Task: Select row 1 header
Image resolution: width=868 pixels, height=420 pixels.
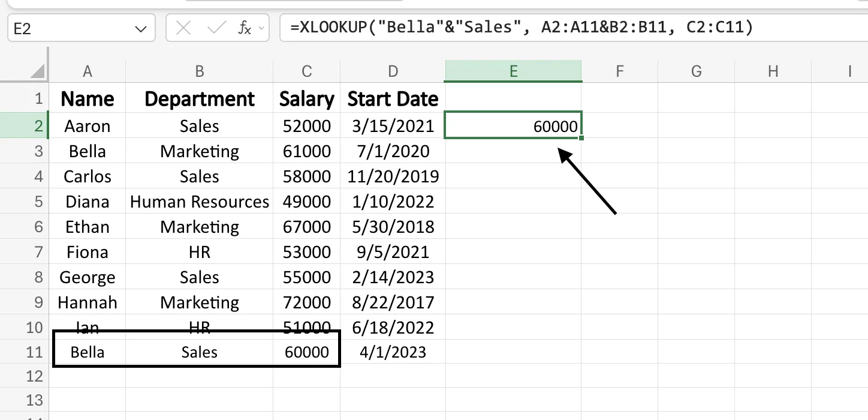Action: [25, 98]
